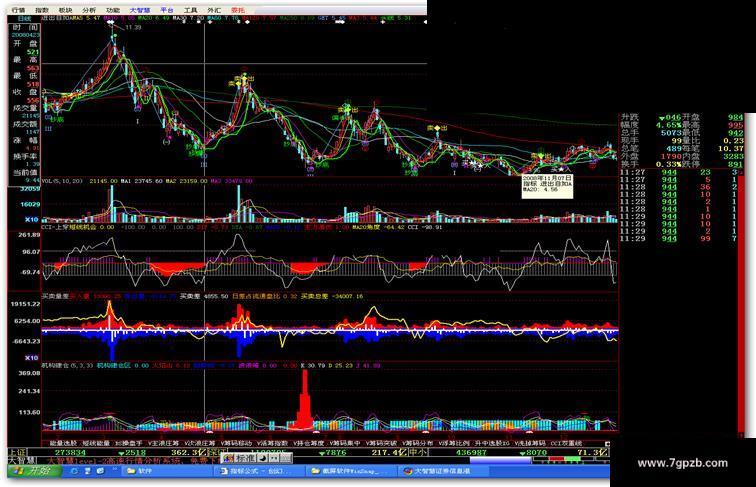
Task: Click the 11.39 peak price label
Action: (x=133, y=27)
